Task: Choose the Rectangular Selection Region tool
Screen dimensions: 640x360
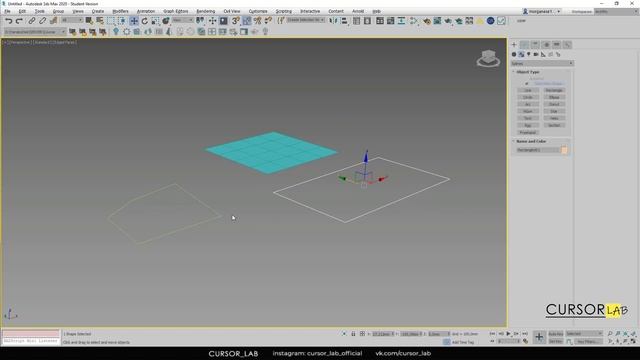Action: coord(111,20)
